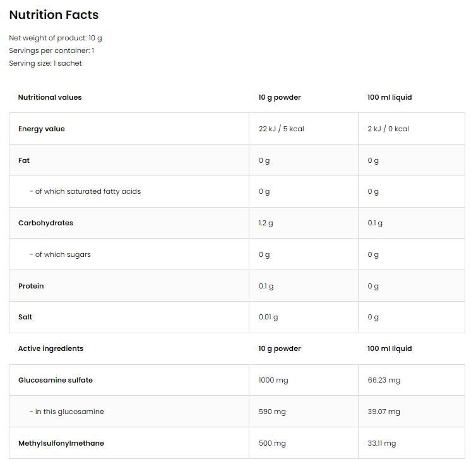This screenshot has height=469, width=476.
Task: Select the Protein row label
Action: 31,286
